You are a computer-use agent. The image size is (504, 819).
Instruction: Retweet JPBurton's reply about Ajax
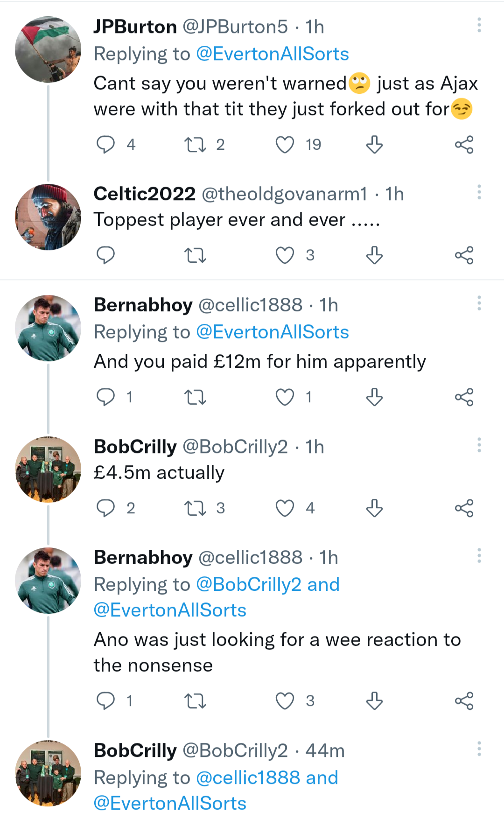[195, 145]
